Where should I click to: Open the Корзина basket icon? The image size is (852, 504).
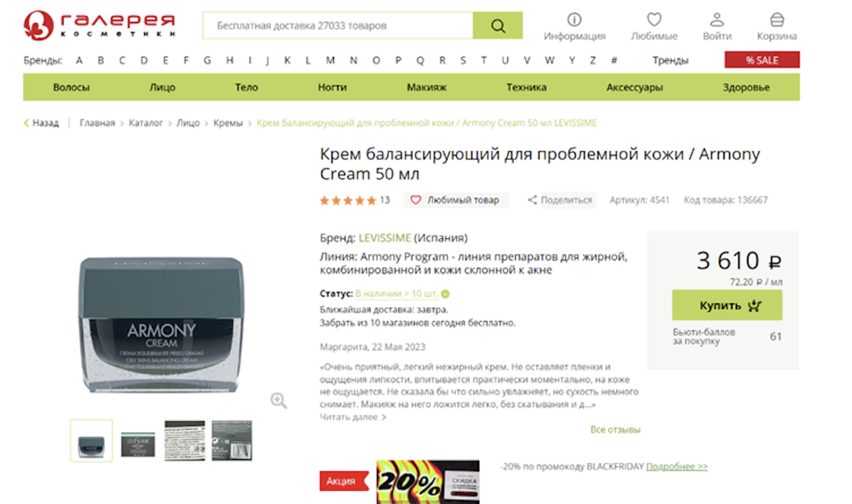coord(777,20)
